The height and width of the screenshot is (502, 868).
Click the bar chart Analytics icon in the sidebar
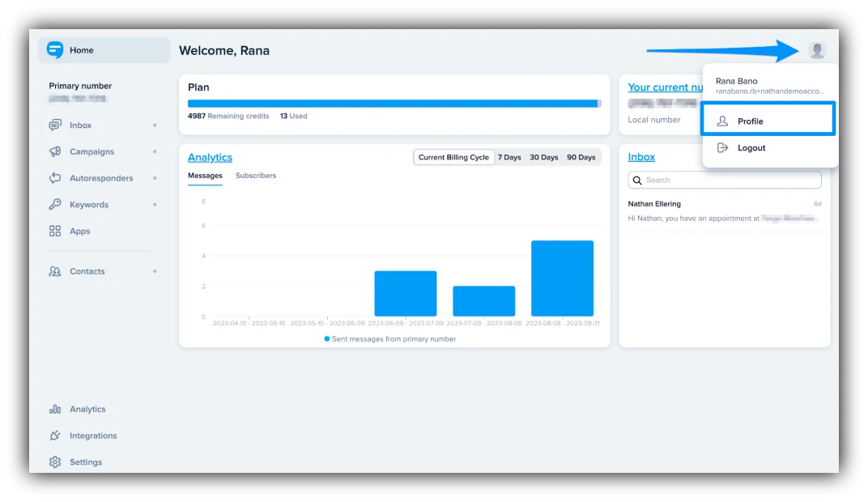(x=55, y=410)
